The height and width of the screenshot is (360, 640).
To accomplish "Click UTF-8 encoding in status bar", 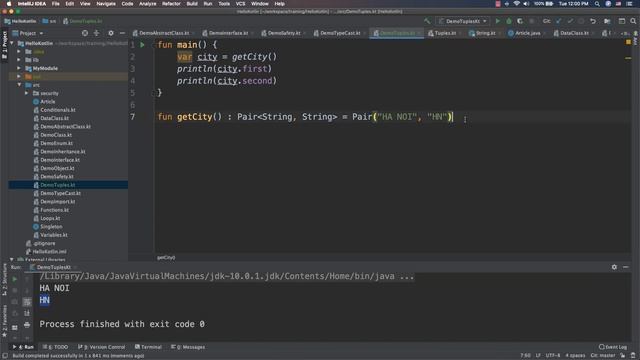I will [553, 356].
